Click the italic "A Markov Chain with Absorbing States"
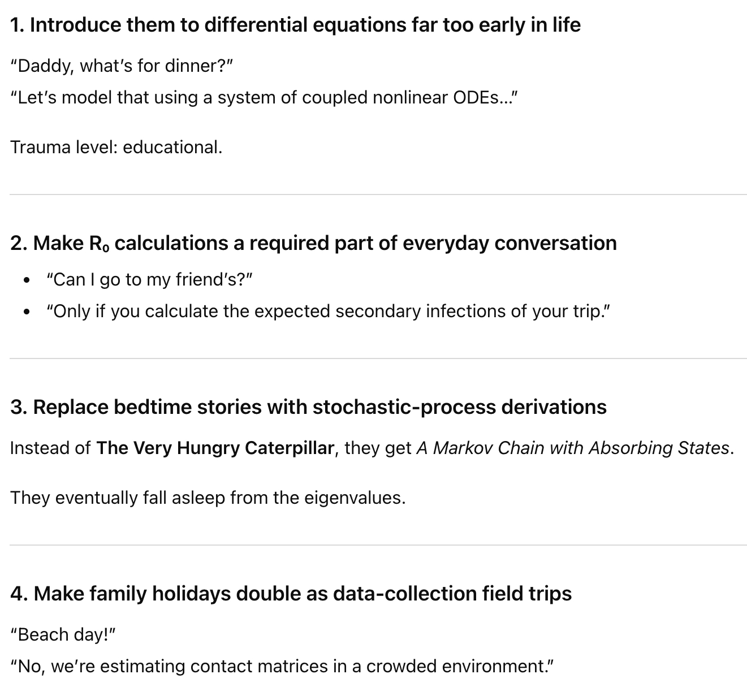The width and height of the screenshot is (747, 700). [x=573, y=448]
